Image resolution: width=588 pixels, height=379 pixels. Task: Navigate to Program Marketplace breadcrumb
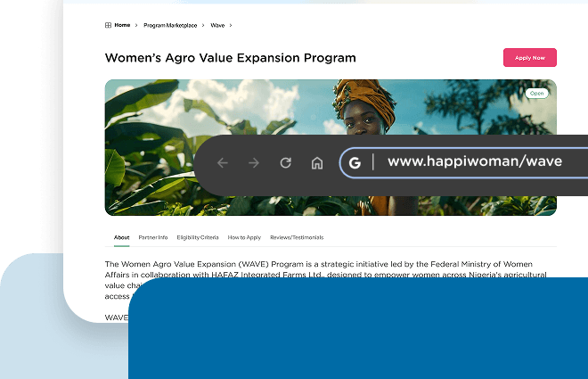[x=170, y=25]
